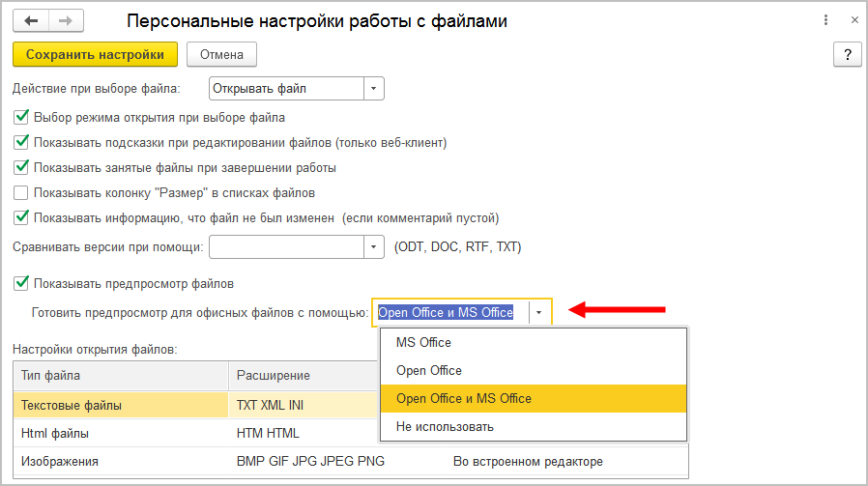Open the three-dot more options menu
Viewport: 868px width, 486px height.
(x=825, y=20)
